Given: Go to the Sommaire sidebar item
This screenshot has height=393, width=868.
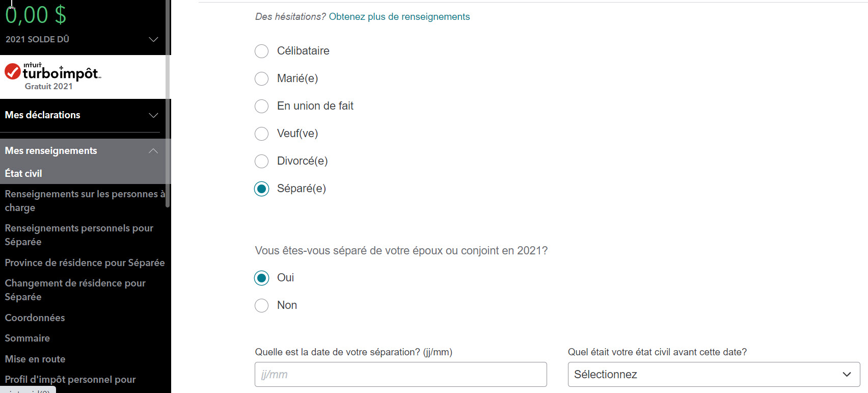Looking at the screenshot, I should click(28, 338).
